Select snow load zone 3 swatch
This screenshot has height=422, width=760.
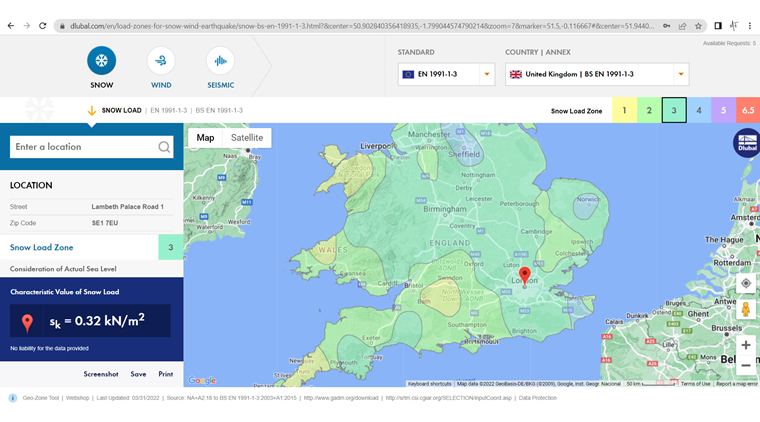pyautogui.click(x=674, y=110)
